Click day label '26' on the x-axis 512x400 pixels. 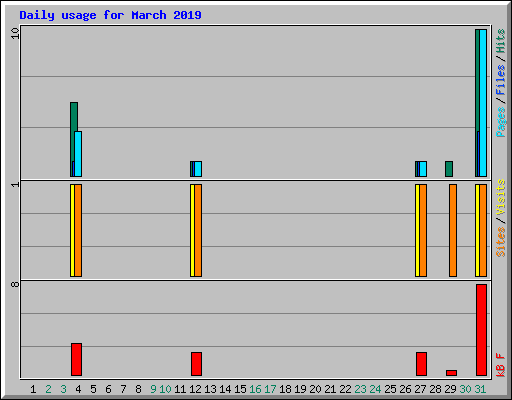point(405,389)
